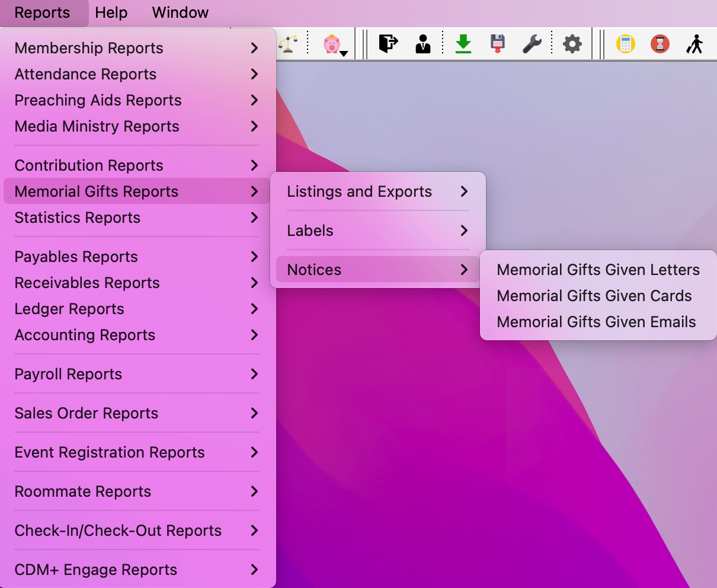This screenshot has height=588, width=717.
Task: Click the floppy disk backup icon
Action: click(498, 44)
